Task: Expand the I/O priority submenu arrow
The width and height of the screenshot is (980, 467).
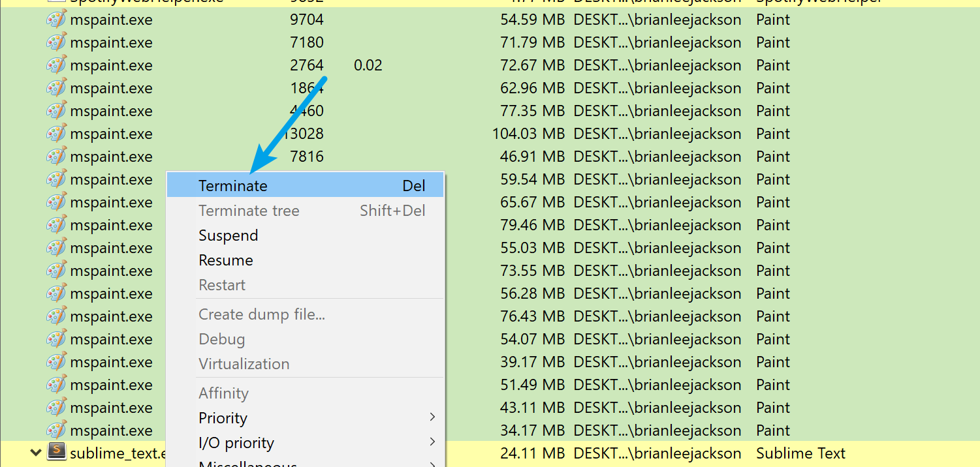Action: pos(432,442)
